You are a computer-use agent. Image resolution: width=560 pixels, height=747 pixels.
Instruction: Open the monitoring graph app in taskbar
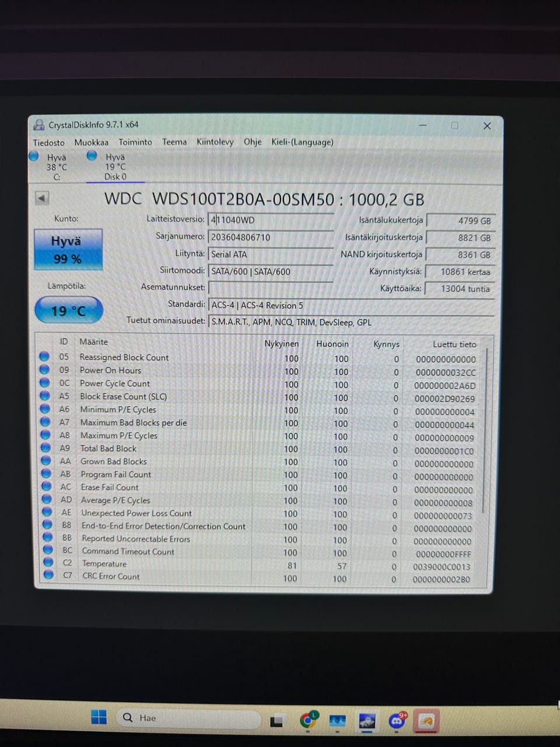click(338, 721)
